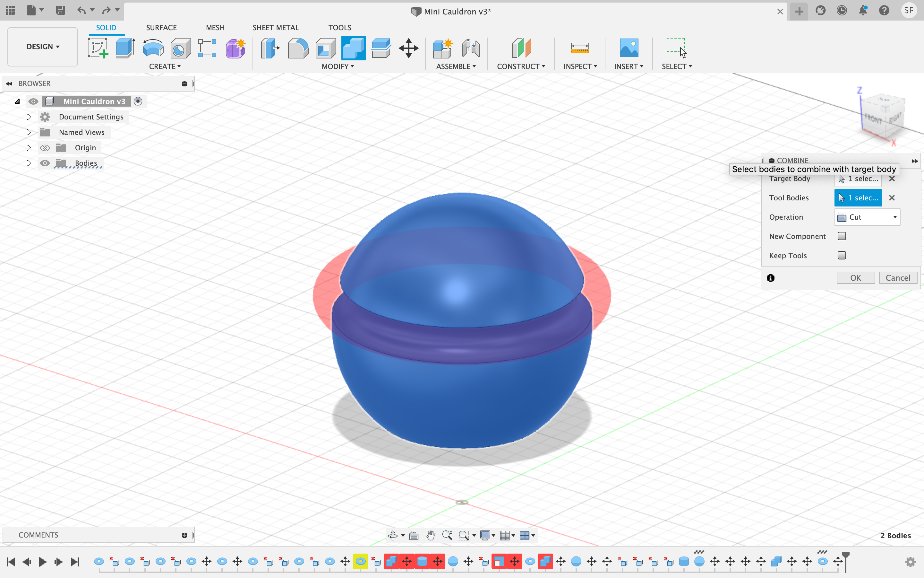Activate the Pan hand tool

pos(430,536)
